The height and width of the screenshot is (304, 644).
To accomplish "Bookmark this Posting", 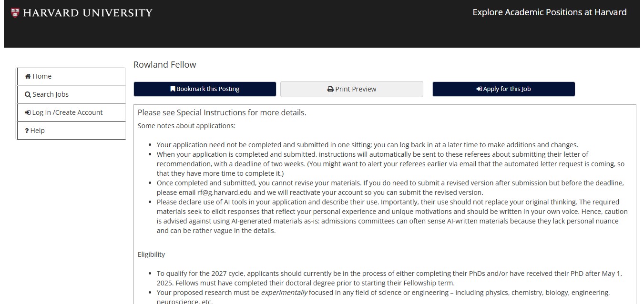I will (x=205, y=89).
